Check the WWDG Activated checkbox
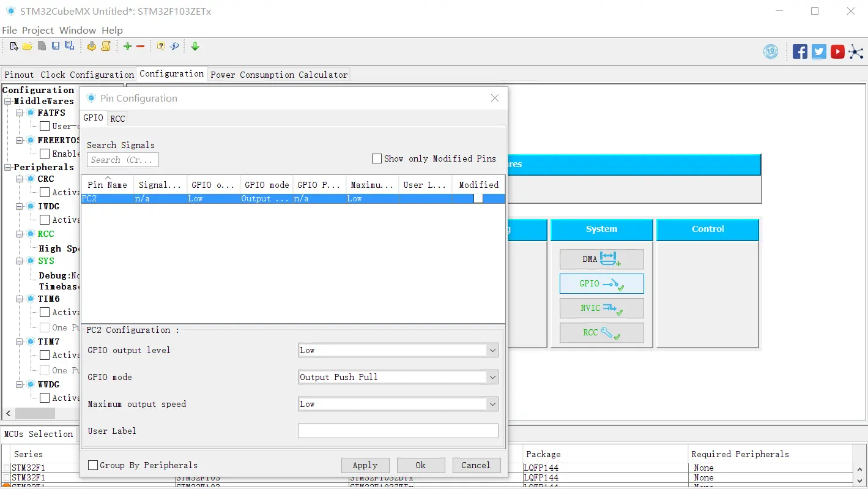Viewport: 868px width, 489px height. tap(45, 398)
